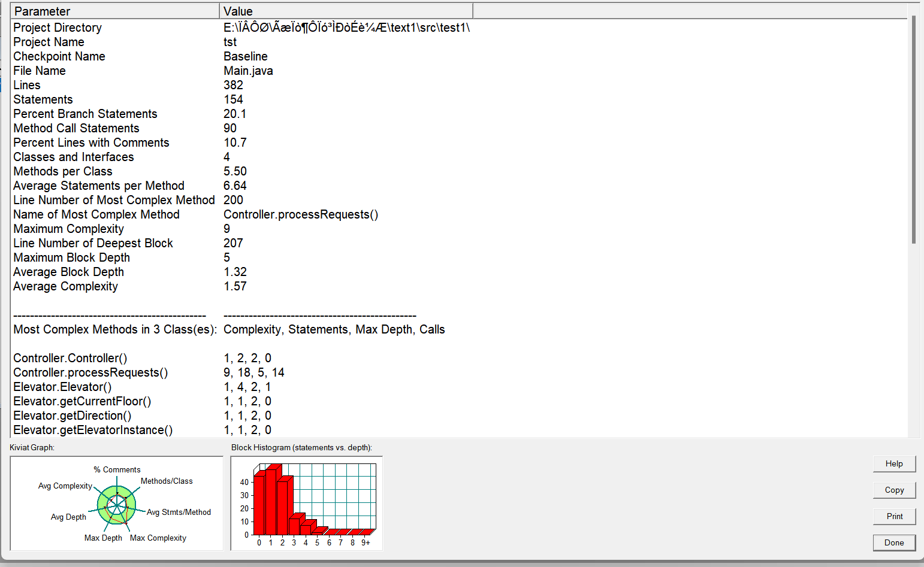924x567 pixels.
Task: Click the Help button
Action: pos(894,463)
